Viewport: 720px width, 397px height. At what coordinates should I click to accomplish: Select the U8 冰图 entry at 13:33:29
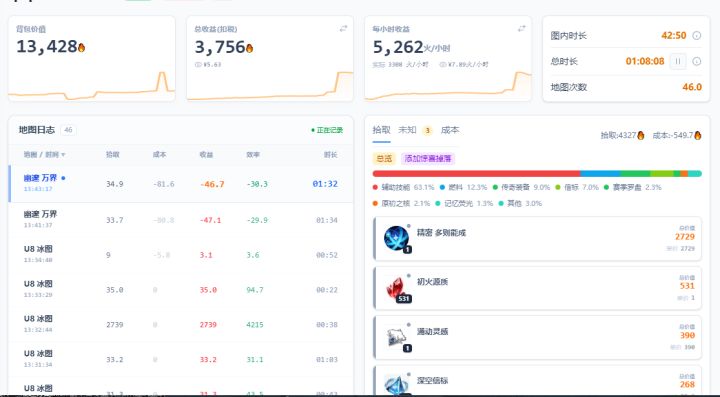coord(181,290)
